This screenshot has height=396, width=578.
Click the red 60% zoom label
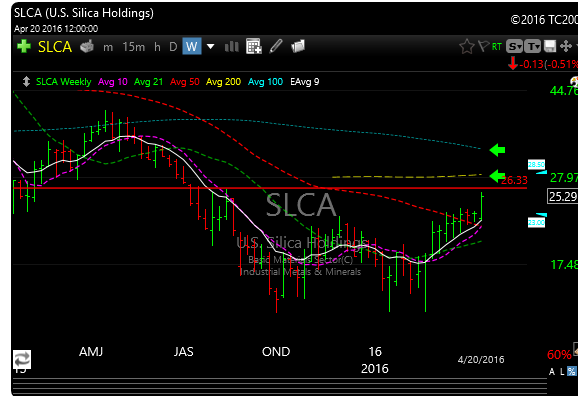point(559,355)
